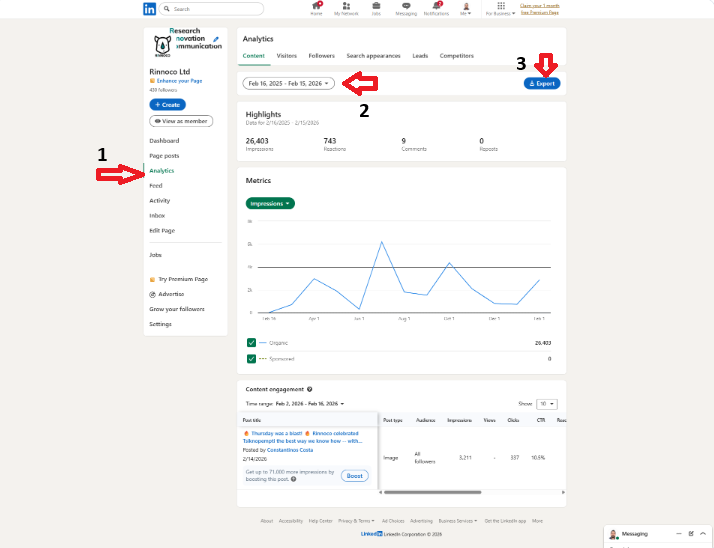Click the scroll-right arrow of the engagement table

[563, 492]
